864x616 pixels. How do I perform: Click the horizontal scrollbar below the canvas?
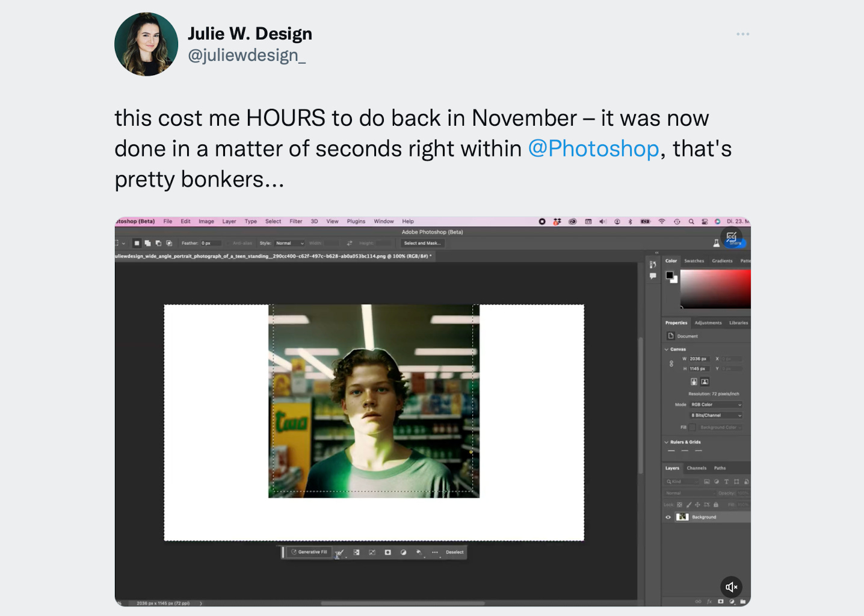pos(403,603)
